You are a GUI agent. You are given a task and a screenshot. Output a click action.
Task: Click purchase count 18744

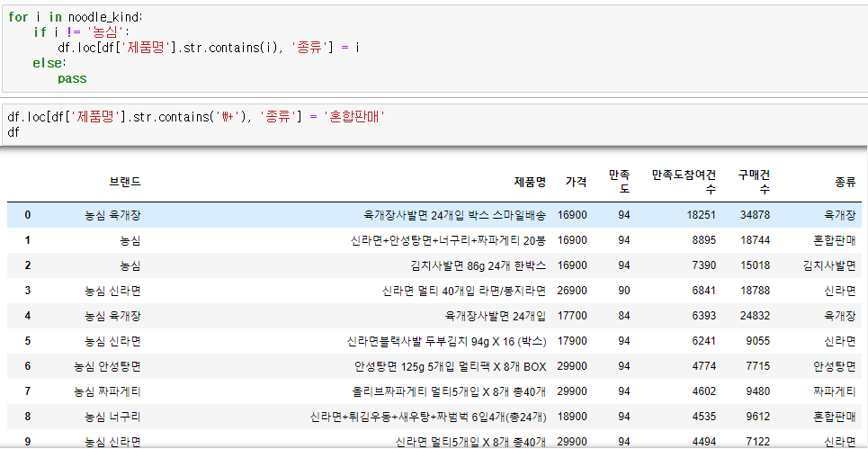pos(755,240)
